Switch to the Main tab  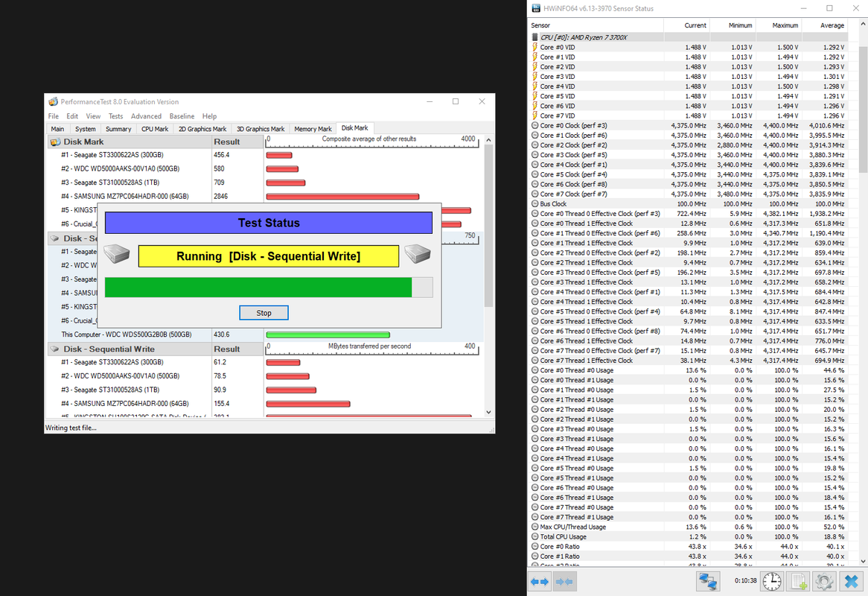coord(57,129)
